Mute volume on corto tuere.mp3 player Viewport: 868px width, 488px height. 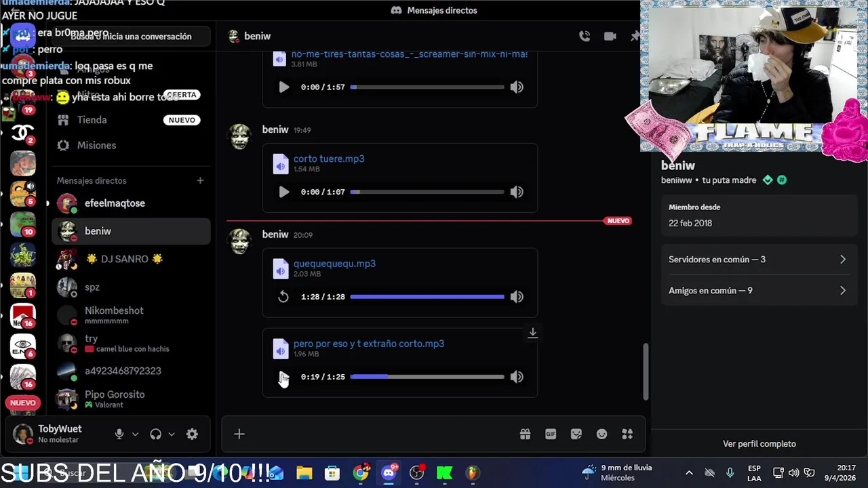click(517, 192)
